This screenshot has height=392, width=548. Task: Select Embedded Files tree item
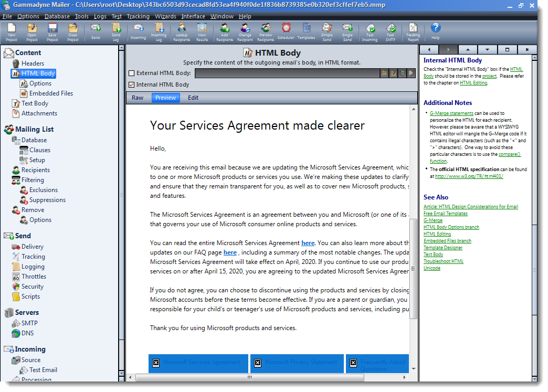point(51,93)
